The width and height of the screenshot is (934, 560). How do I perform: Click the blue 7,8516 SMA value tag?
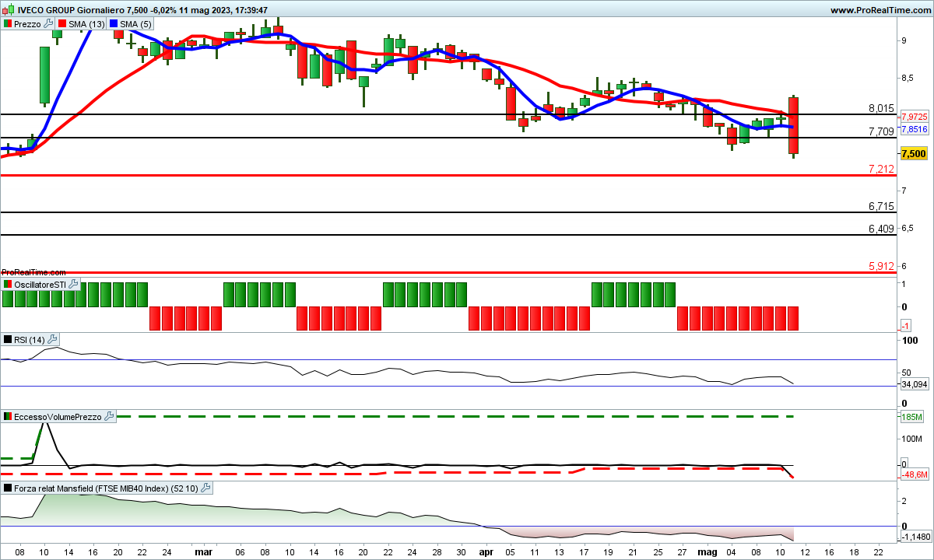(915, 129)
